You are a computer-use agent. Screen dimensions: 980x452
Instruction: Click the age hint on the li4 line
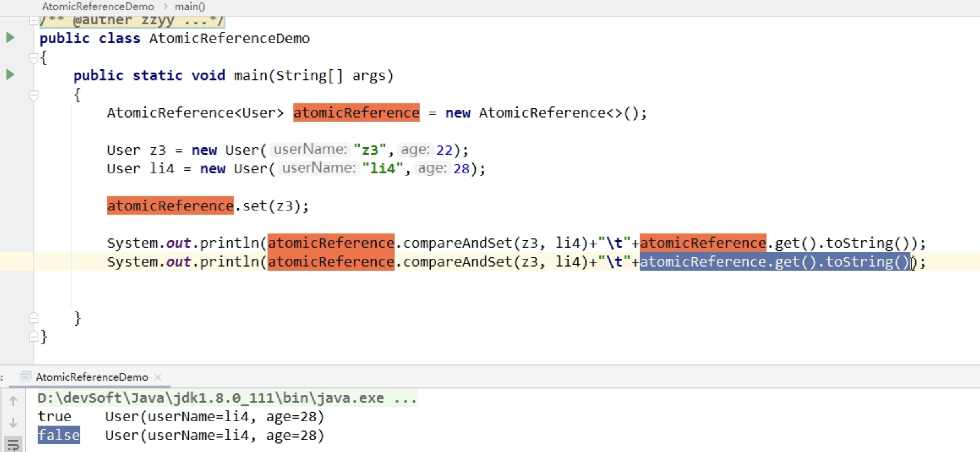432,168
